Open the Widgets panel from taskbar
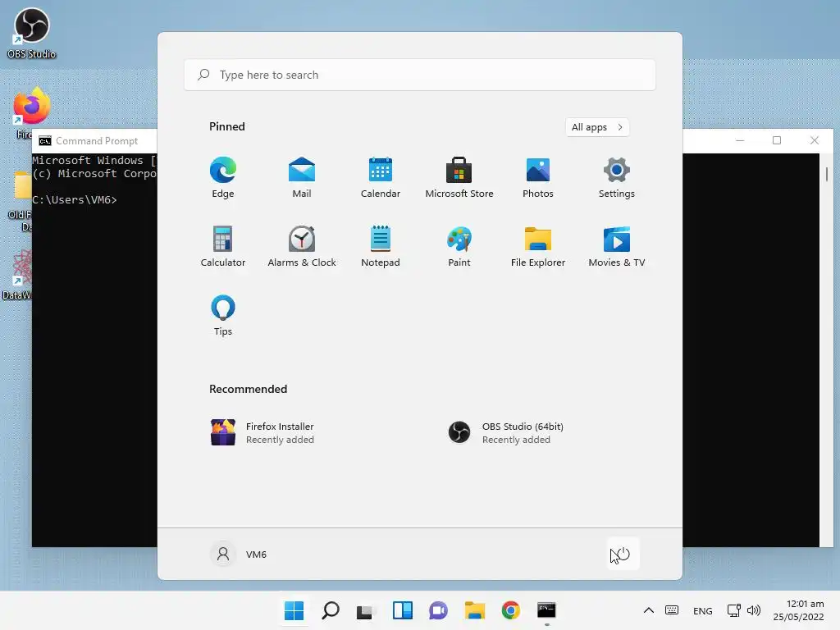The width and height of the screenshot is (840, 630). tap(402, 610)
